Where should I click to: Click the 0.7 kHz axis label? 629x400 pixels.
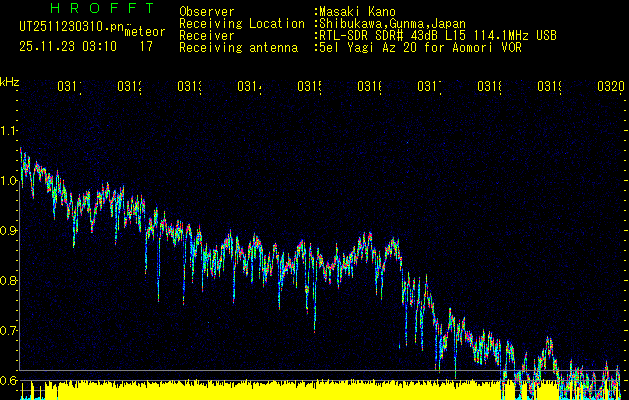(9, 331)
